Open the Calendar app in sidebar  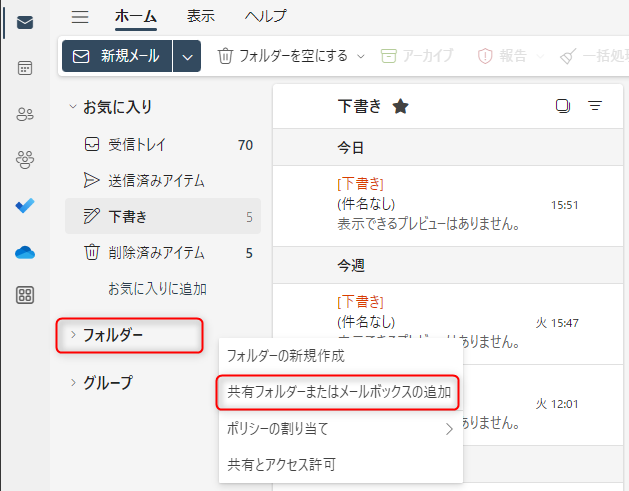(25, 68)
